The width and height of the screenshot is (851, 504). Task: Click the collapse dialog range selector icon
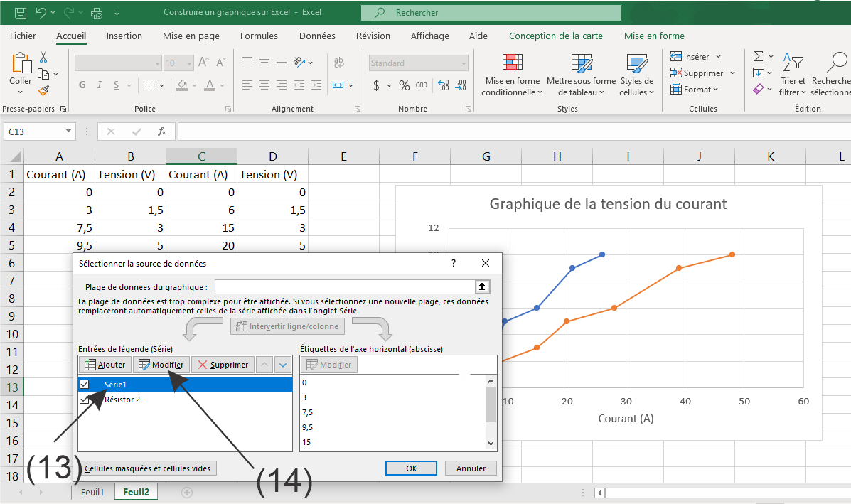(482, 286)
